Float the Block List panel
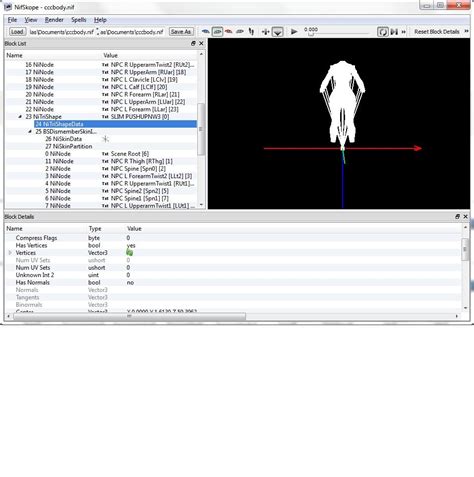Viewport: 474px width, 477px height. (x=193, y=43)
